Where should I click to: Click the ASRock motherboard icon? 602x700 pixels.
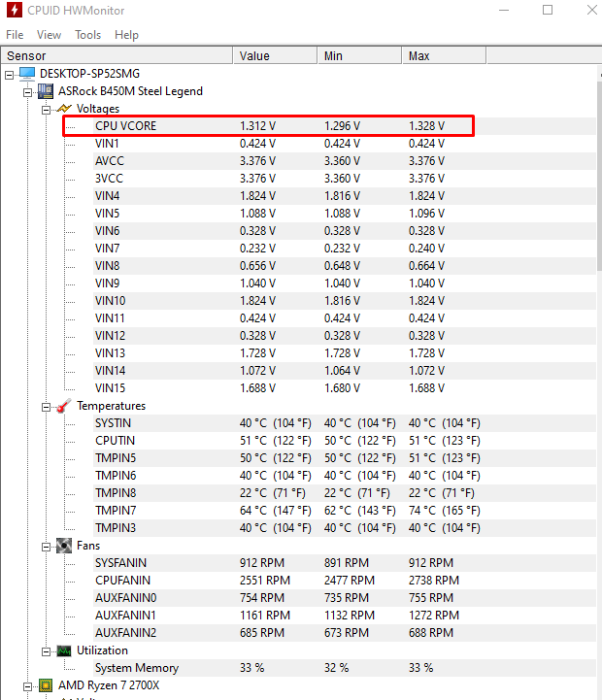click(46, 91)
